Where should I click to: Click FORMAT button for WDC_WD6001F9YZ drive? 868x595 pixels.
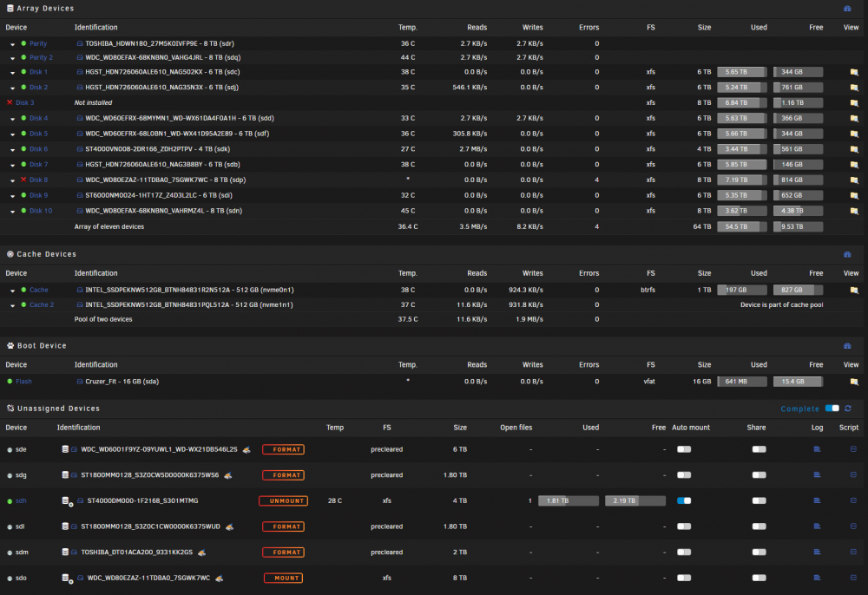284,449
